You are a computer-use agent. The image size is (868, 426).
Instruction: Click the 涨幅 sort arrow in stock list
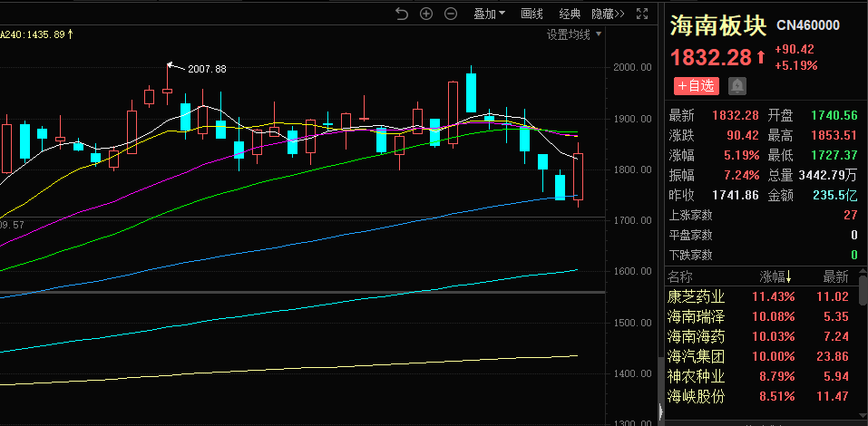pyautogui.click(x=788, y=276)
